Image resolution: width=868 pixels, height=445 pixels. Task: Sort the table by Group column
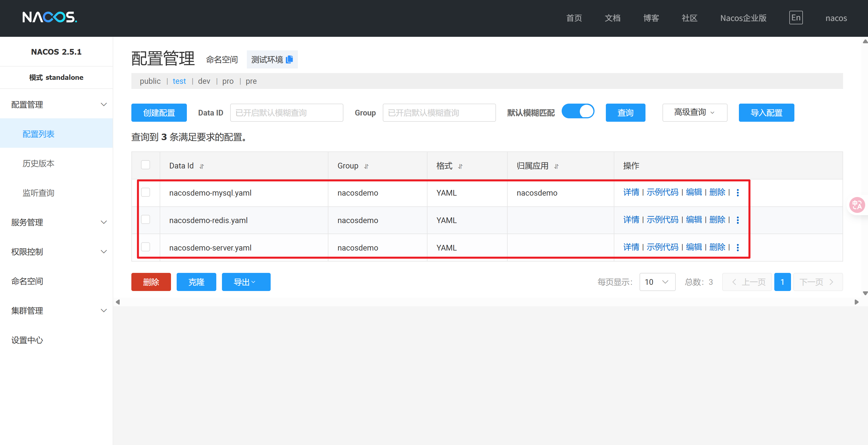[366, 166]
